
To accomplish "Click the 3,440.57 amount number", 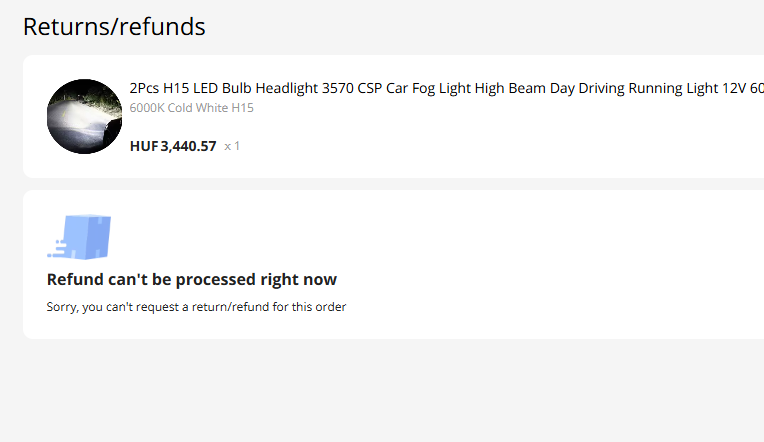I will pos(188,146).
